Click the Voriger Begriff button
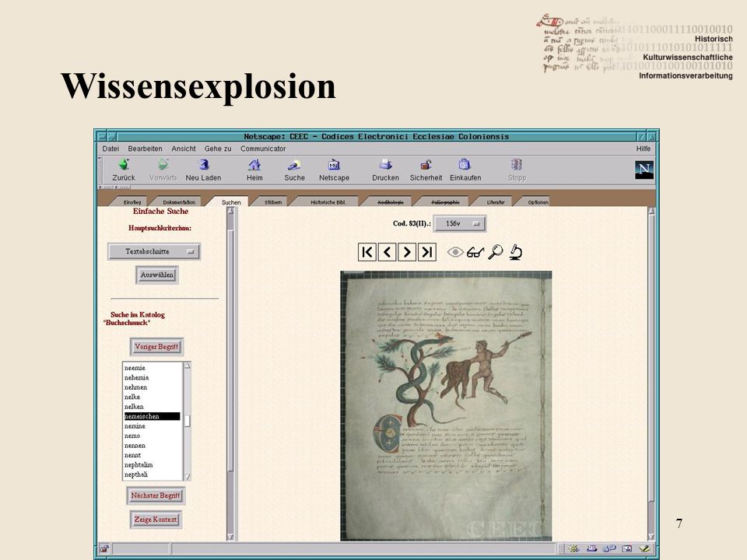The width and height of the screenshot is (747, 560). click(x=156, y=347)
